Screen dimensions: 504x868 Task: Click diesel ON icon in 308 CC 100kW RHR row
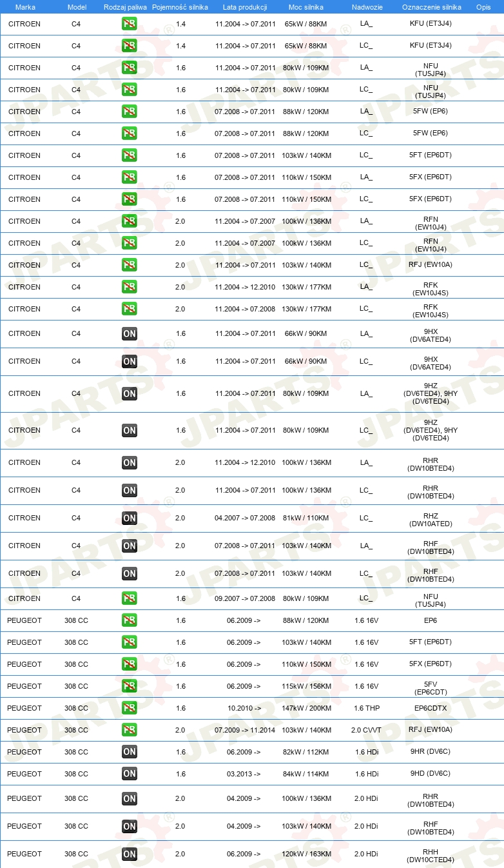(x=129, y=799)
